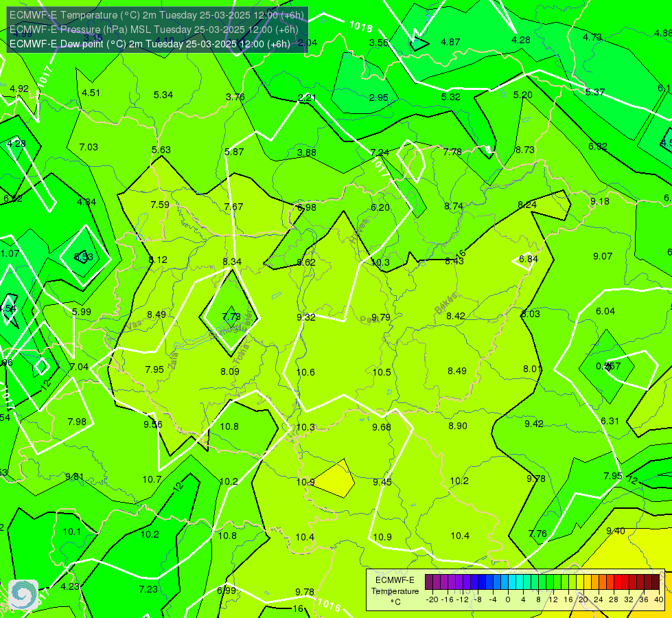Click the Békés county label

point(446,304)
